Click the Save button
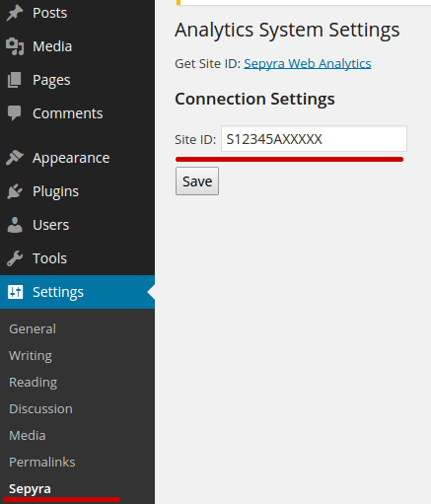Image resolution: width=431 pixels, height=504 pixels. (x=197, y=181)
